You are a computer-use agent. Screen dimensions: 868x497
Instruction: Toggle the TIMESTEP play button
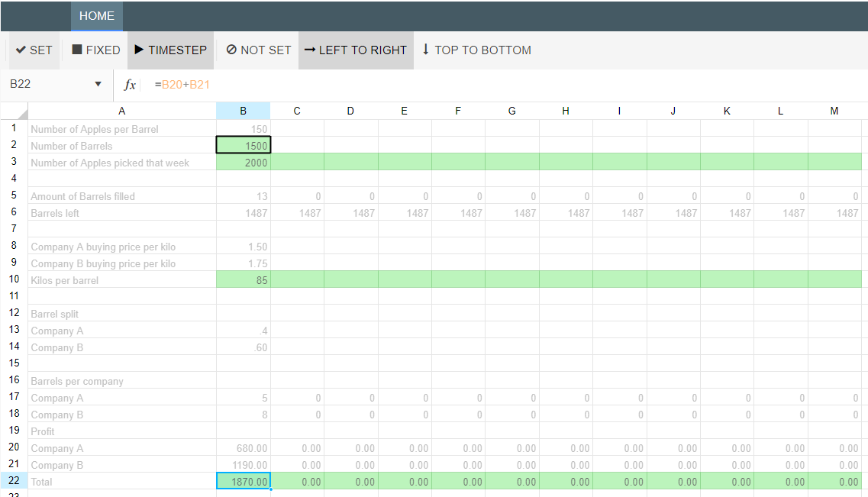(170, 50)
